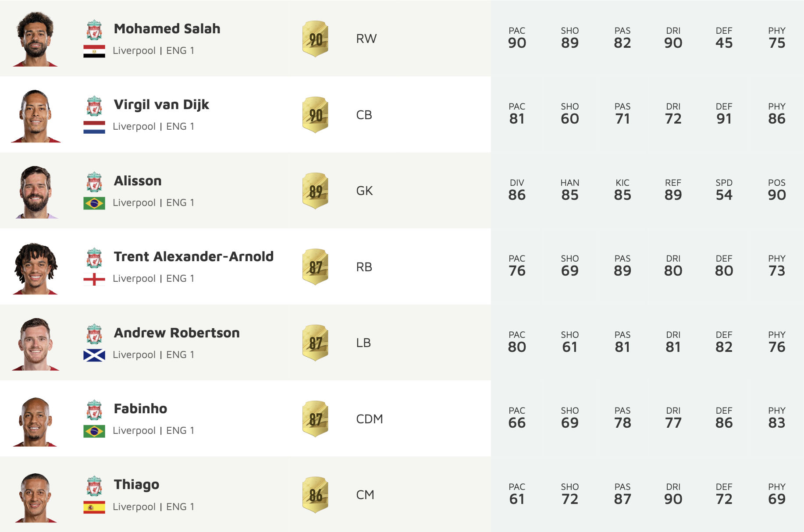This screenshot has height=532, width=804.
Task: Open Mohamed Salah's player name link
Action: [167, 29]
